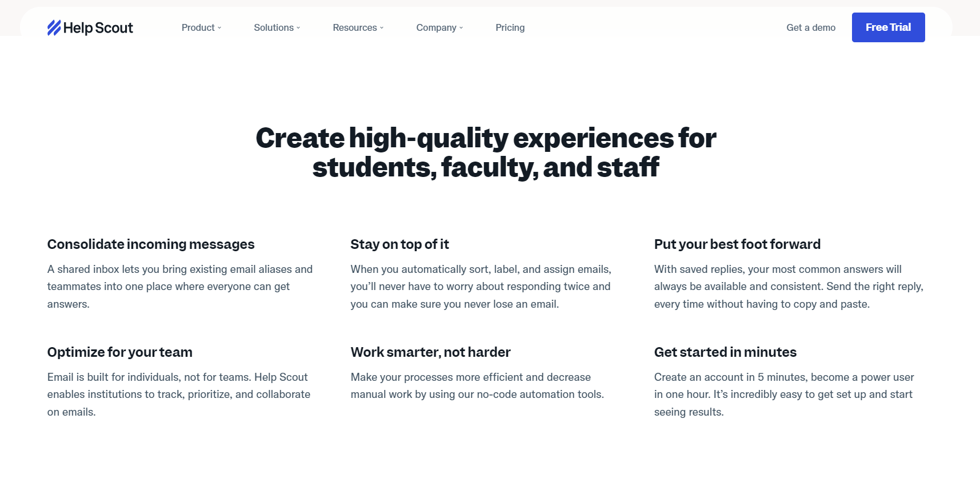Image resolution: width=980 pixels, height=487 pixels.
Task: Click the Get started in minutes heading
Action: [x=725, y=352]
